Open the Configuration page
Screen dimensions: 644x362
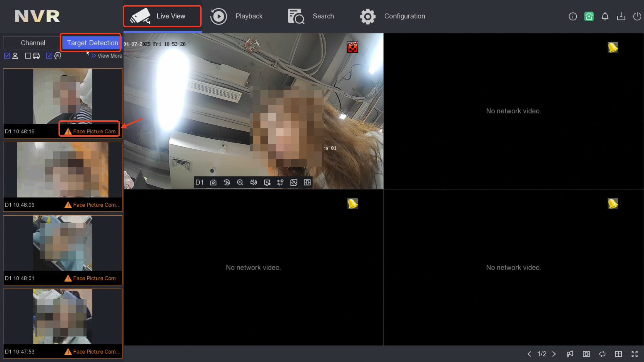[x=392, y=17]
